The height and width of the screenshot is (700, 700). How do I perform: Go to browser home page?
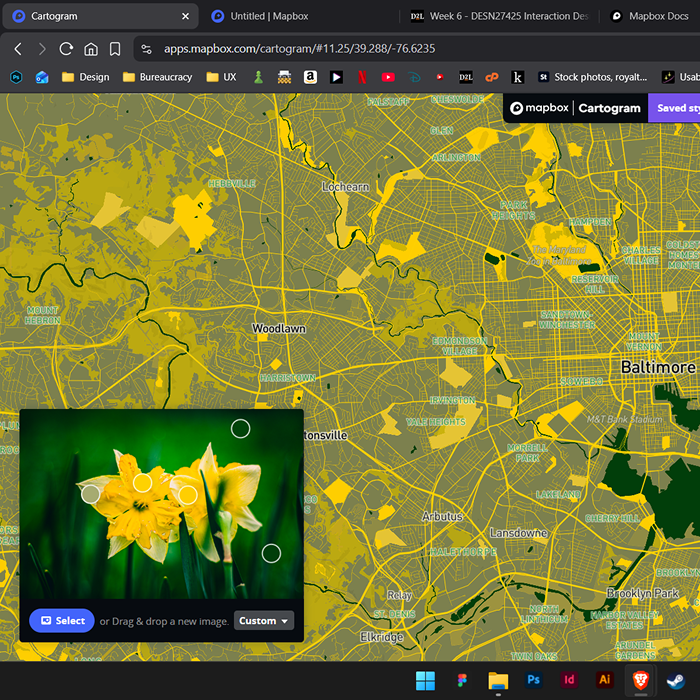pos(91,49)
